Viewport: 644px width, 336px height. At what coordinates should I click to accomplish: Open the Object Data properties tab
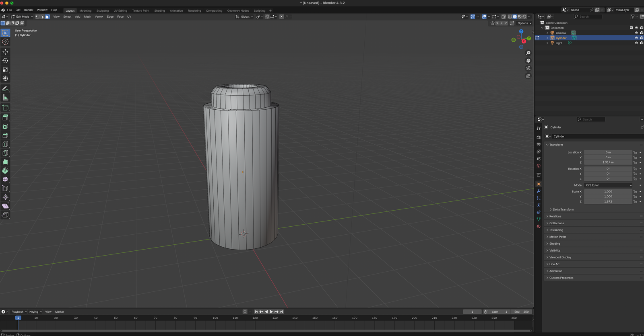(539, 219)
